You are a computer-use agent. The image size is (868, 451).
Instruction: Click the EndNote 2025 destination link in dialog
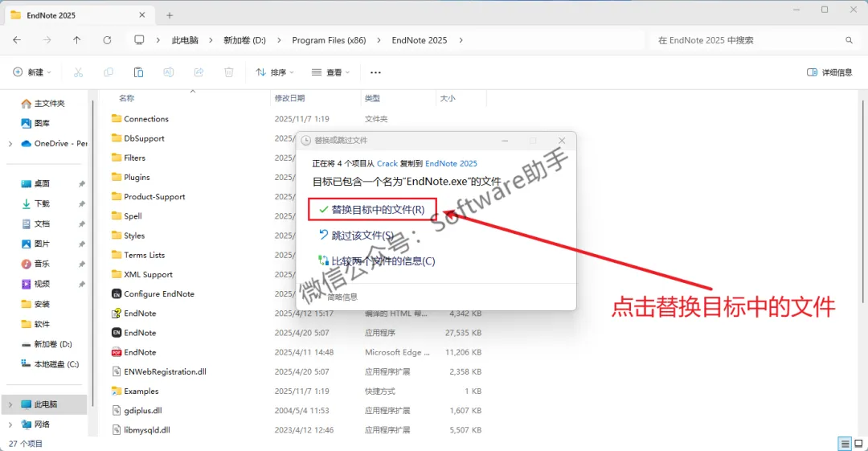point(451,163)
